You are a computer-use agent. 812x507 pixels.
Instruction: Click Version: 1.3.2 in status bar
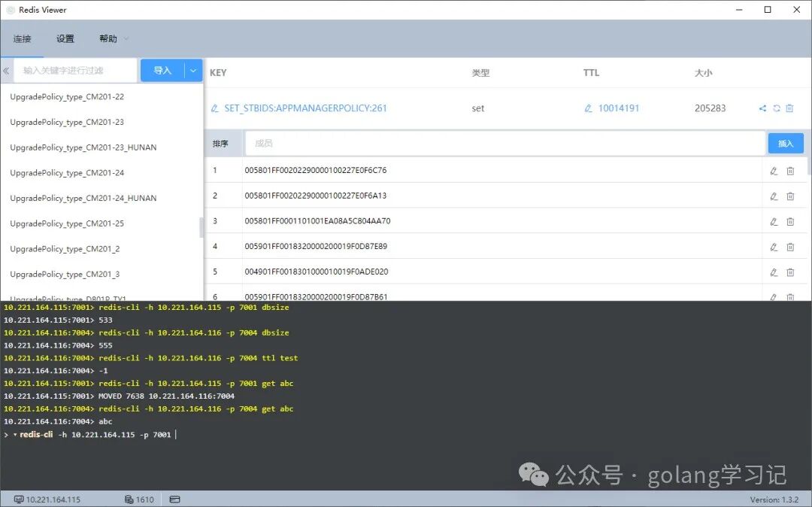coord(774,499)
